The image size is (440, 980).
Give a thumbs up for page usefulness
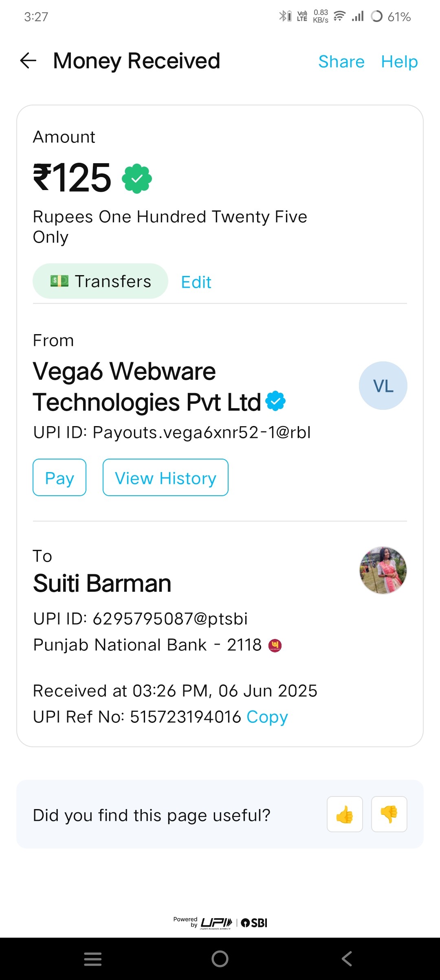(345, 814)
